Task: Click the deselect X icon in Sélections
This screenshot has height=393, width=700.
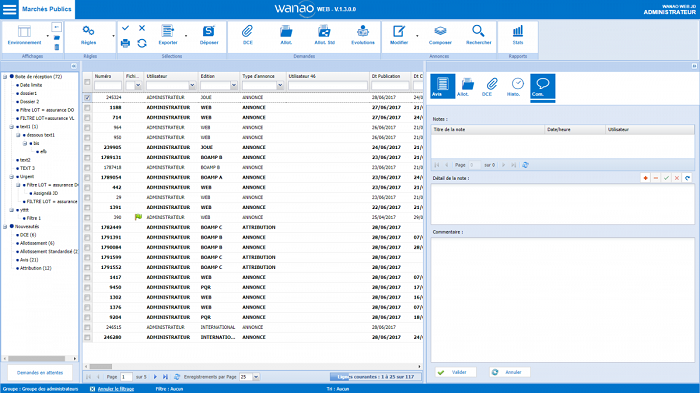Action: tap(142, 28)
